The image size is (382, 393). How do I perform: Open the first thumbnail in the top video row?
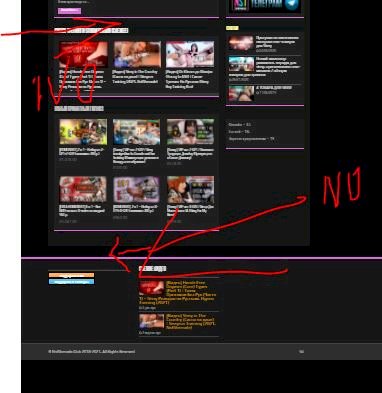[83, 55]
